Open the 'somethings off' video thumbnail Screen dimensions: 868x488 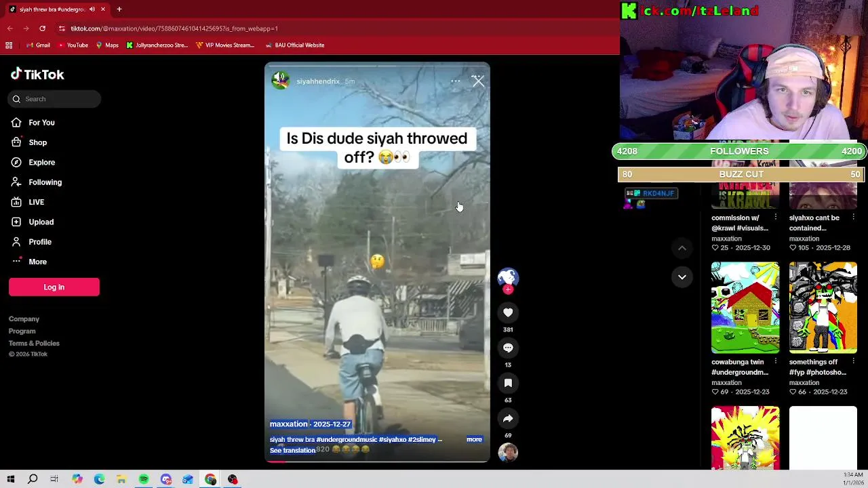[x=823, y=308]
